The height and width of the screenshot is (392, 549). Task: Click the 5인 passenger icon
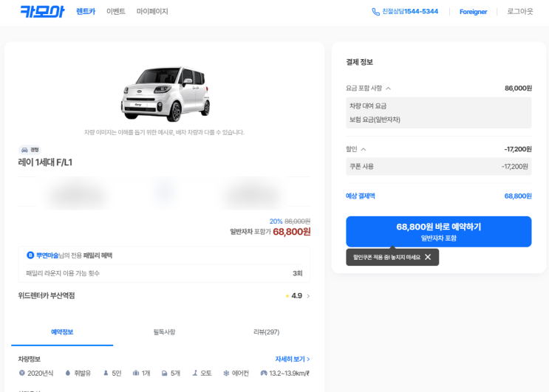106,373
